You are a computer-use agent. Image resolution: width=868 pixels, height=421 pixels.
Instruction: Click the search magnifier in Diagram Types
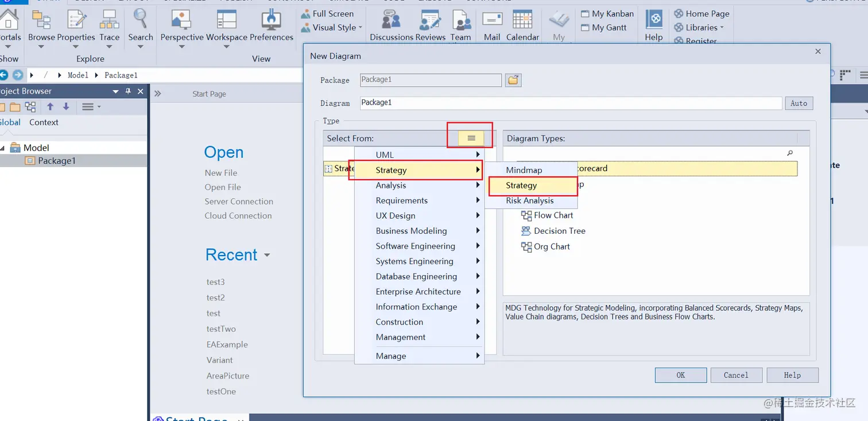[x=790, y=153]
